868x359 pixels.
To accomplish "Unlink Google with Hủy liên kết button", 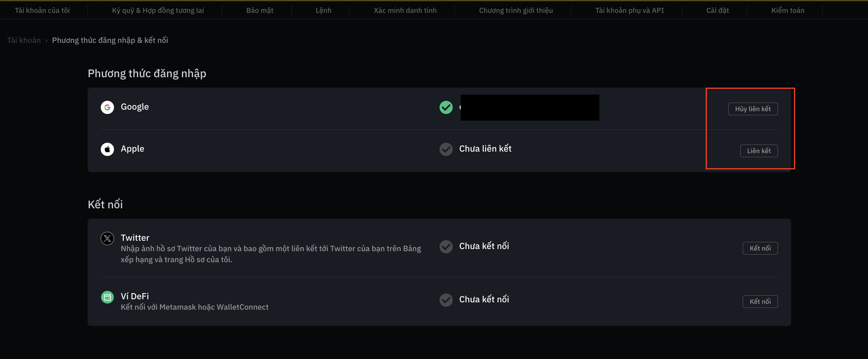I will [x=753, y=109].
